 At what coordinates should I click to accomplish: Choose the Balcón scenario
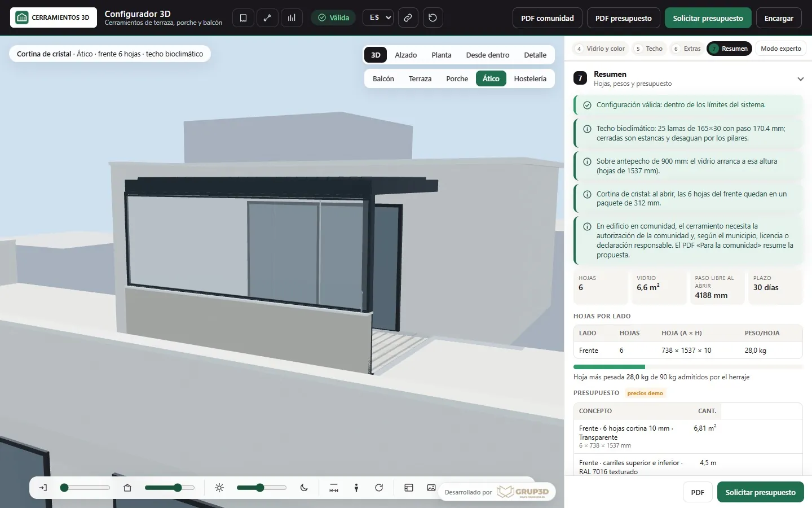(383, 78)
